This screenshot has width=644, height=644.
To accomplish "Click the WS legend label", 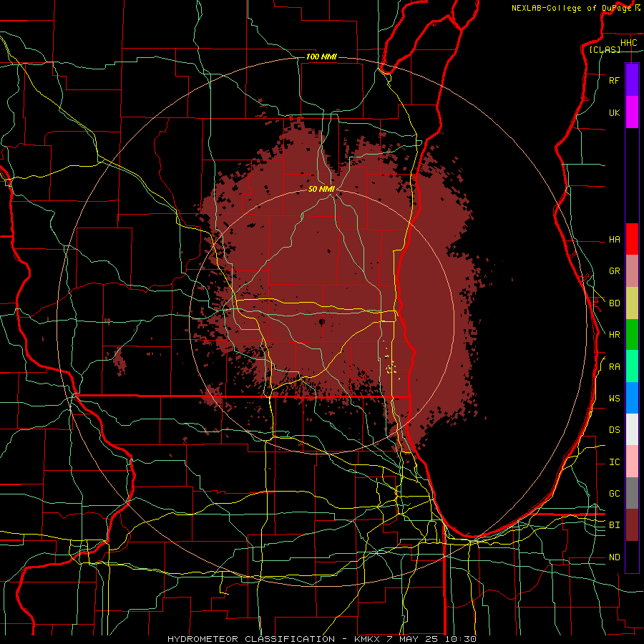I will tap(614, 399).
